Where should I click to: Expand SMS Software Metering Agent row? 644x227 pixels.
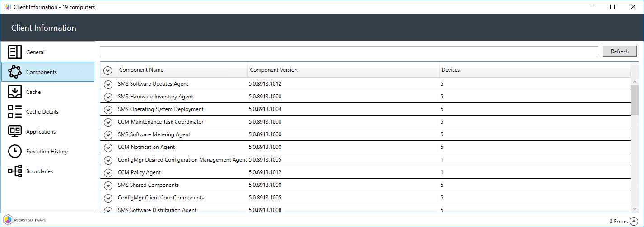107,134
